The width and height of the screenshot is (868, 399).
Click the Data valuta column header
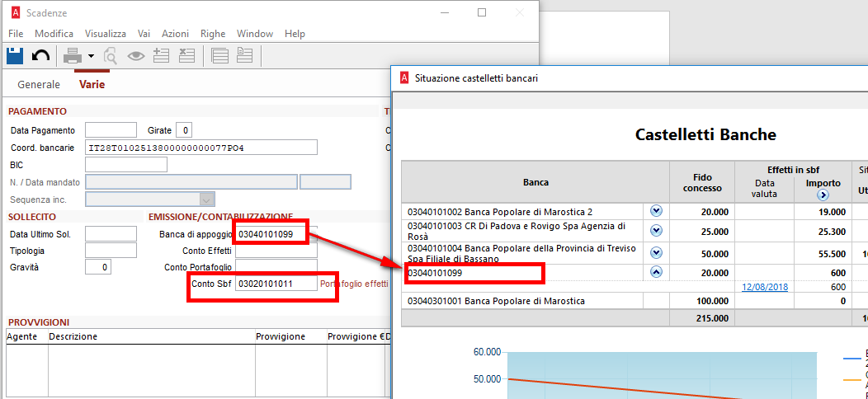click(765, 188)
